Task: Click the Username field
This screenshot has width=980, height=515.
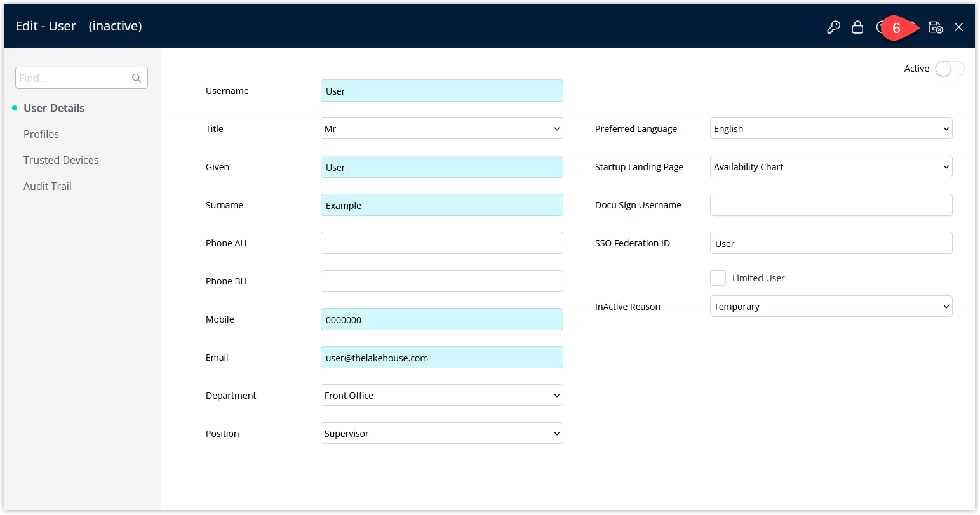Action: click(x=442, y=91)
